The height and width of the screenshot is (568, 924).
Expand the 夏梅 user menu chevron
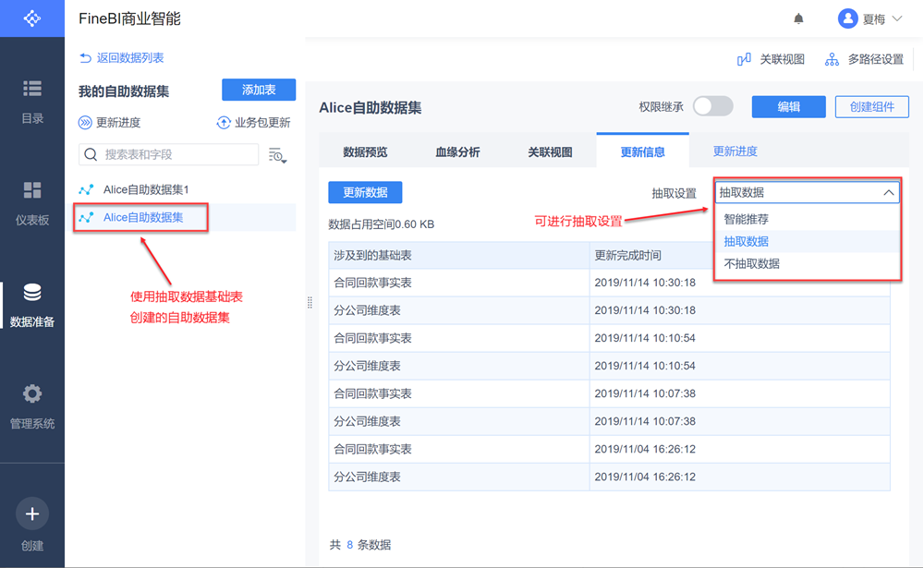(x=897, y=18)
